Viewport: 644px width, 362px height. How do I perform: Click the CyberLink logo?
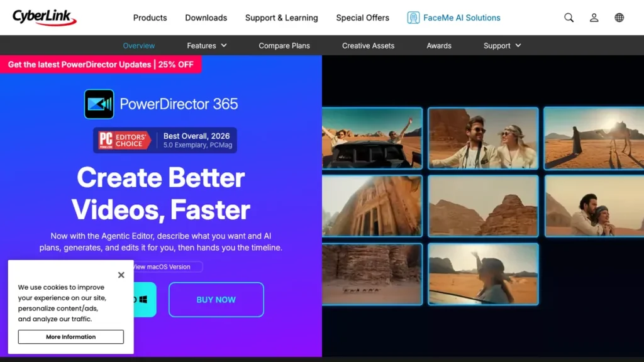(45, 17)
